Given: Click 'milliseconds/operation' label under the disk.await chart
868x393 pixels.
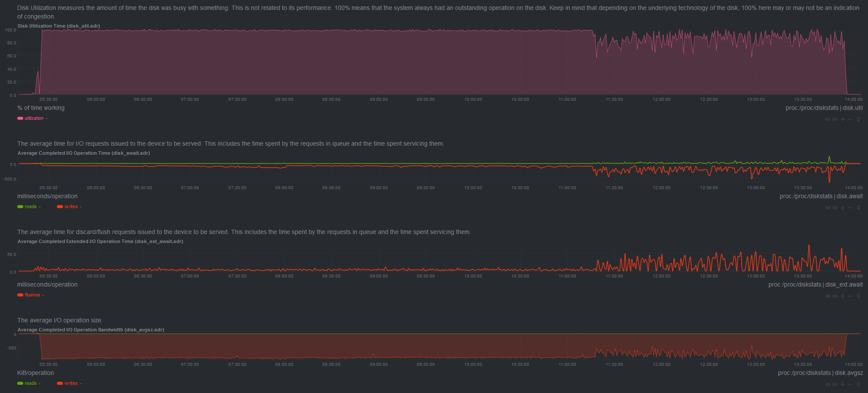Looking at the screenshot, I should pyautogui.click(x=47, y=196).
